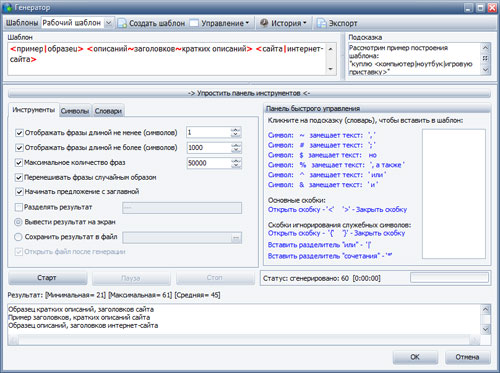Screen dimensions: 500x373
Task: Click Вставить разделитель "или" link
Action: 320,245
